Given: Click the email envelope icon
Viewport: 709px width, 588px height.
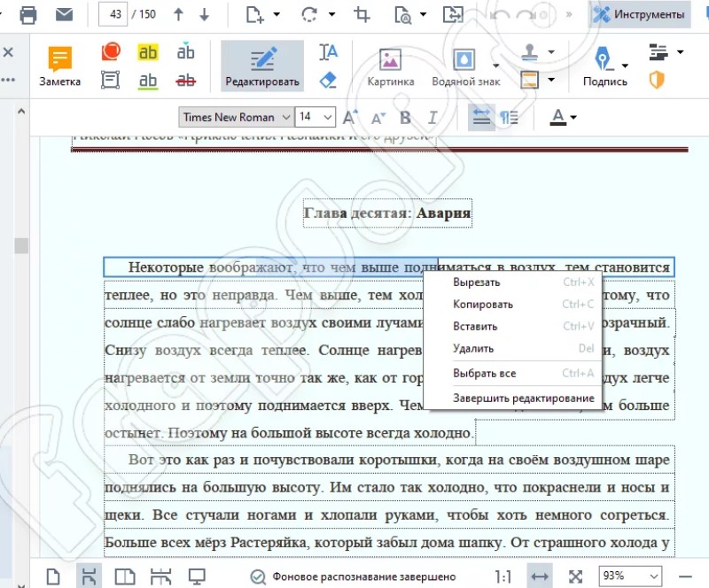Looking at the screenshot, I should 64,14.
